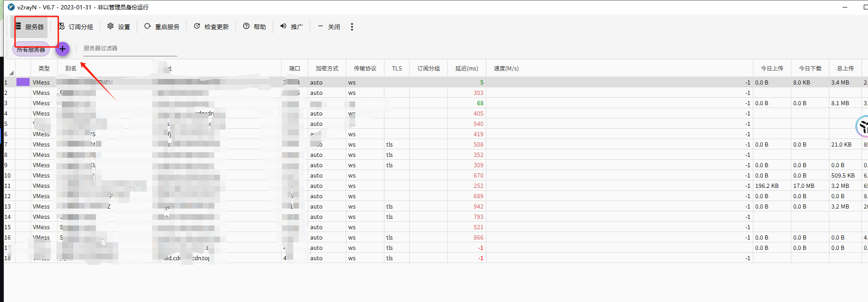Open the 服务器 (Servers) menu

click(x=30, y=27)
